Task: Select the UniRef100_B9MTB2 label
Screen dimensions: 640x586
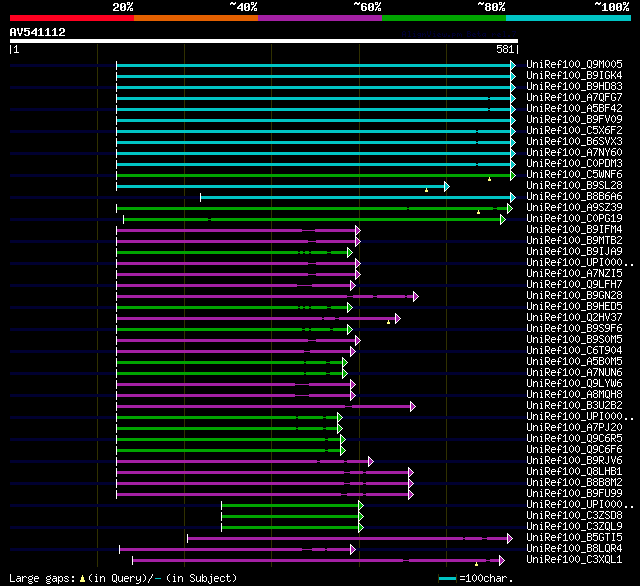Action: coord(574,241)
